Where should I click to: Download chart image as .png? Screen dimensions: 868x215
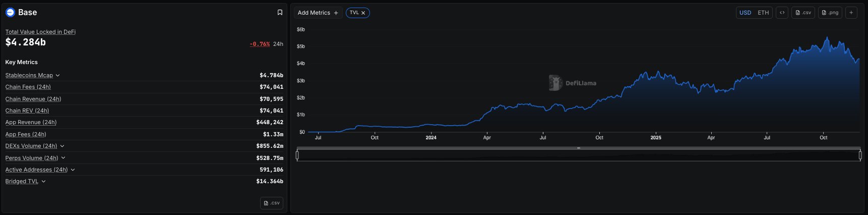pos(830,13)
